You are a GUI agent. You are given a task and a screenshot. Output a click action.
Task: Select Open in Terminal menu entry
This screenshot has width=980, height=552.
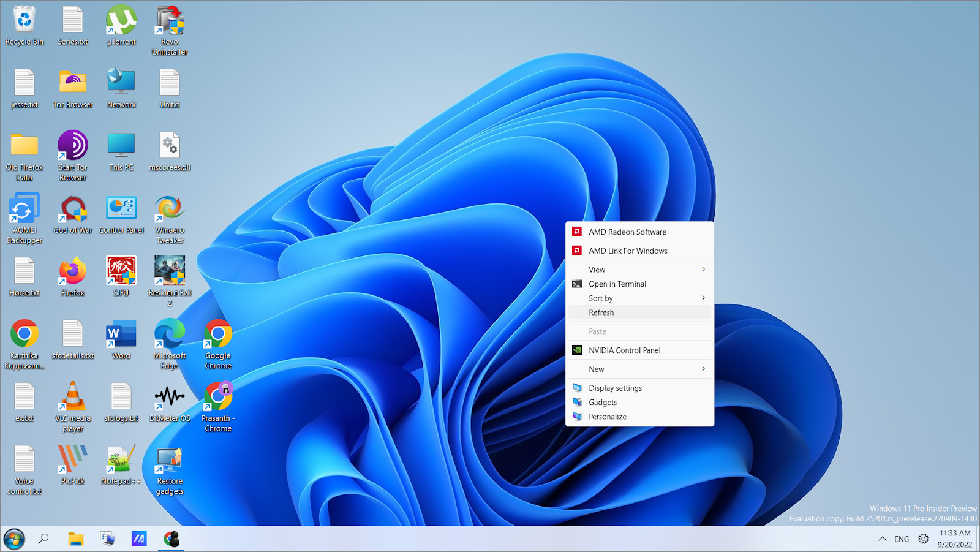617,284
